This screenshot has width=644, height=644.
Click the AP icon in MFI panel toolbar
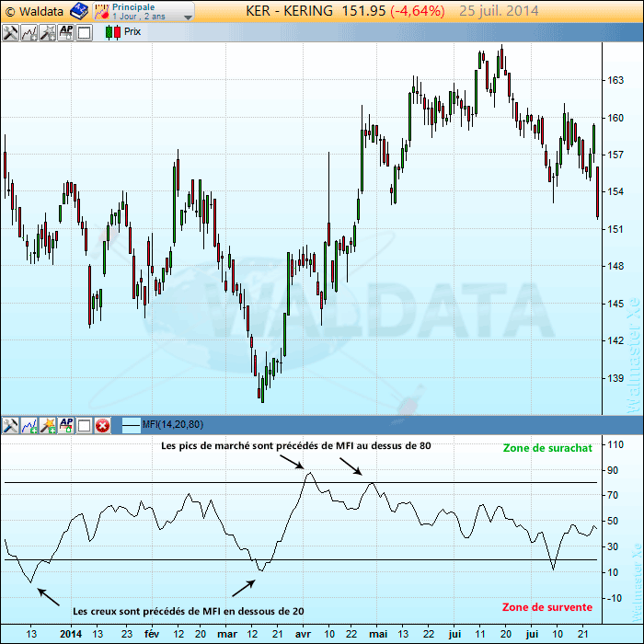tap(65, 425)
